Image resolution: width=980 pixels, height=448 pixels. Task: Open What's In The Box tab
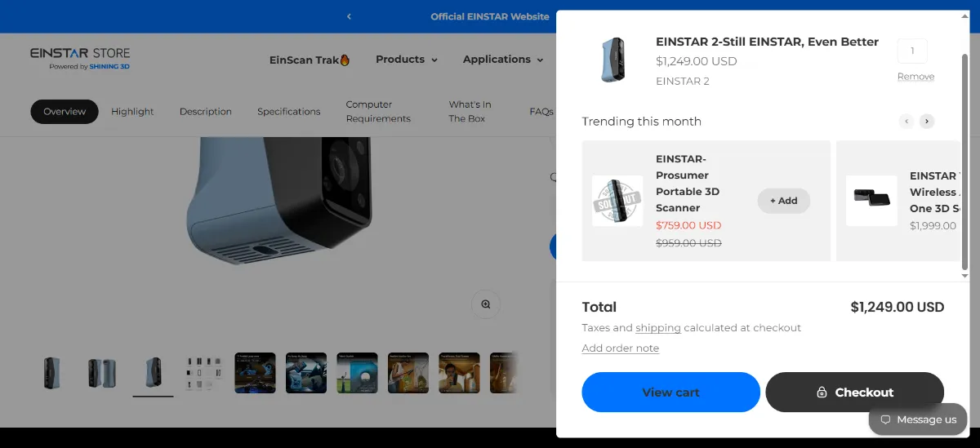click(x=470, y=112)
